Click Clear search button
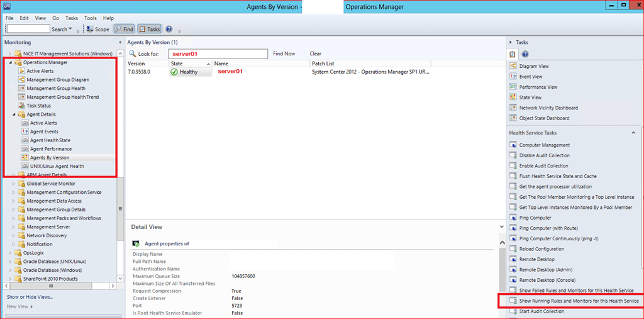 316,53
